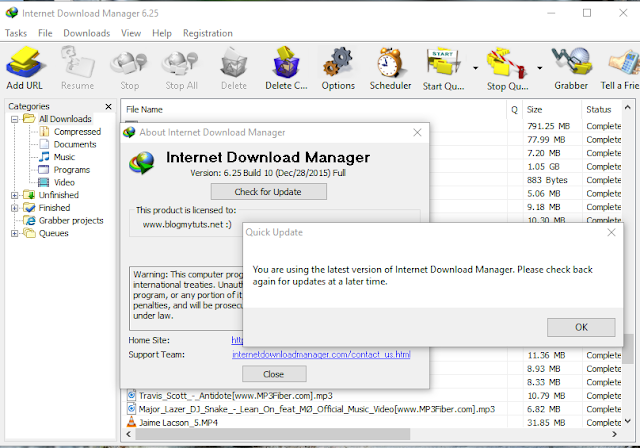Open the Registration menu
The image size is (640, 448).
click(x=208, y=33)
